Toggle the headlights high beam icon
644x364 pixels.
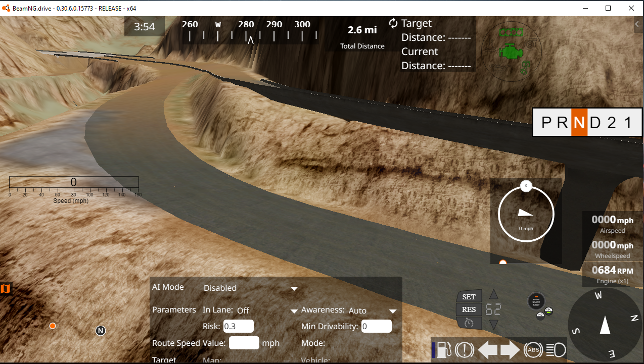[556, 349]
